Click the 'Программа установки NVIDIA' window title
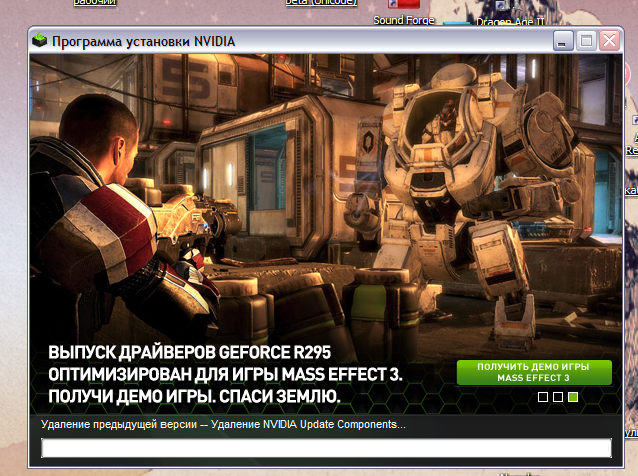Screen dimensions: 638x476 click(144, 41)
